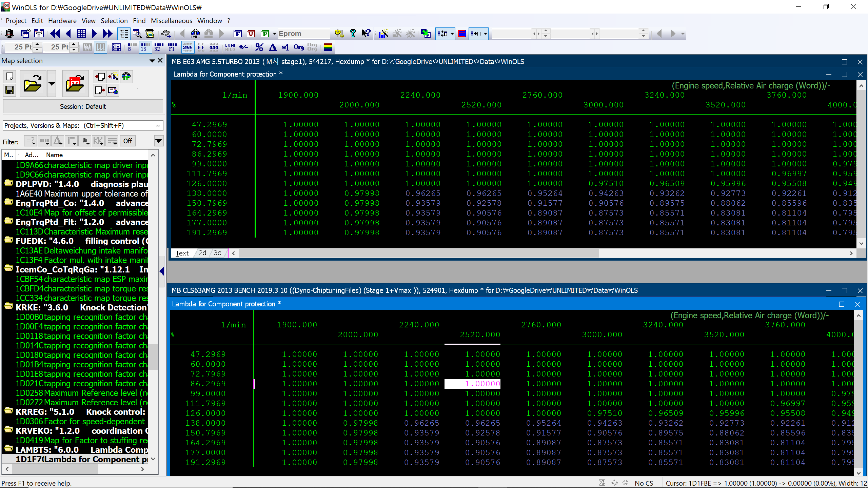Select 'Lambda for Component' map entry in the list
The image size is (868, 488).
[81, 459]
